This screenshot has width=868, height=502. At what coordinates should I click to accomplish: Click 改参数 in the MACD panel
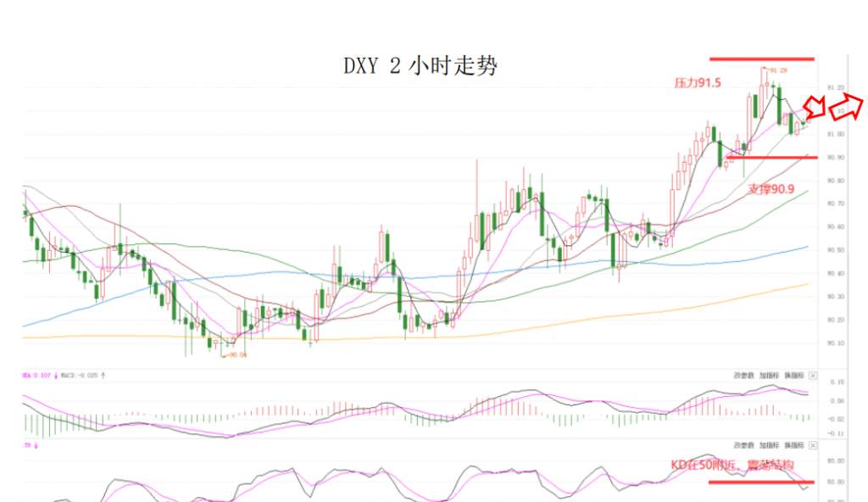pyautogui.click(x=743, y=376)
